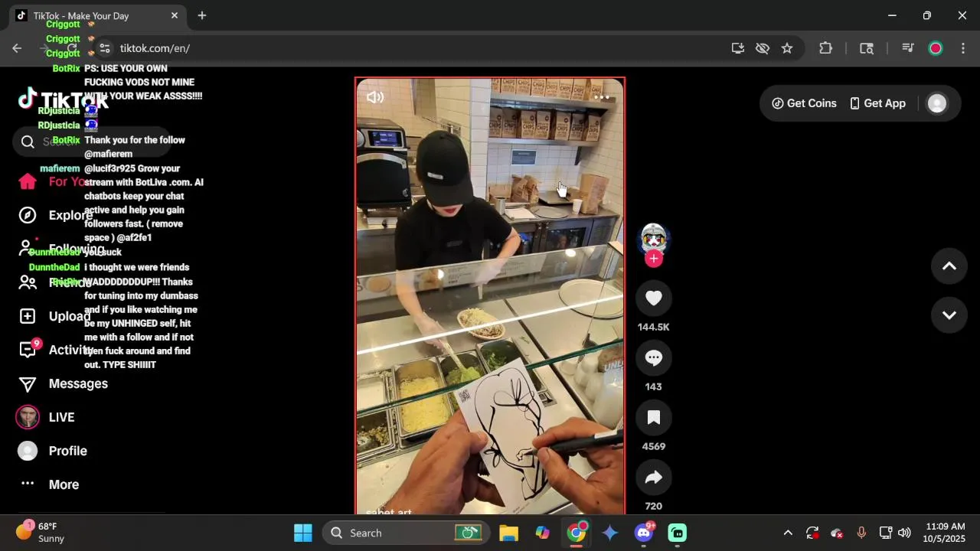Click the browser back arrow

click(17, 48)
